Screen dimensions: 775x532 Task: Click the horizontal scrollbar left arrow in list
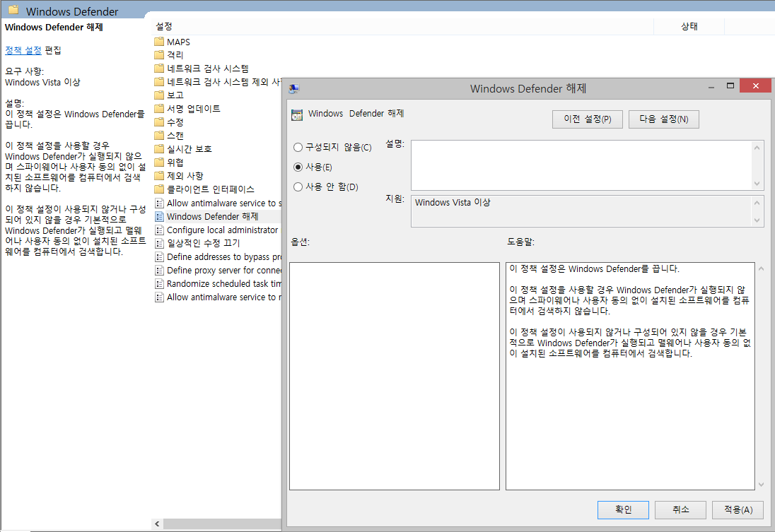click(157, 524)
